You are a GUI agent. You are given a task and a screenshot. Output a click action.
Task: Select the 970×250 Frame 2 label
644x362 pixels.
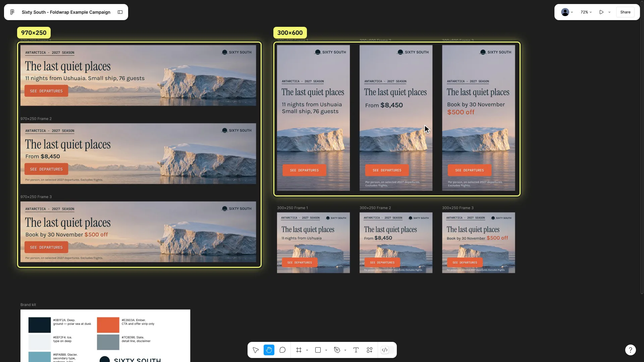pos(36,119)
